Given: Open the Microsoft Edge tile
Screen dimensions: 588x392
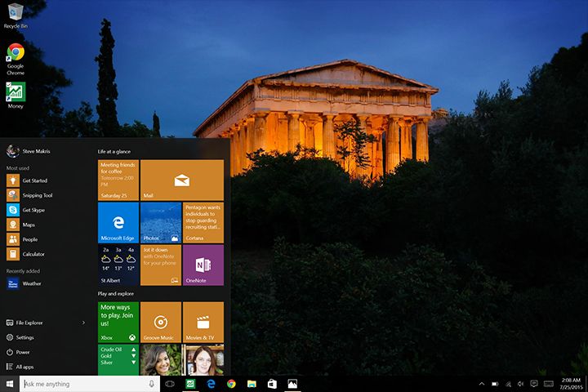Looking at the screenshot, I should click(118, 222).
